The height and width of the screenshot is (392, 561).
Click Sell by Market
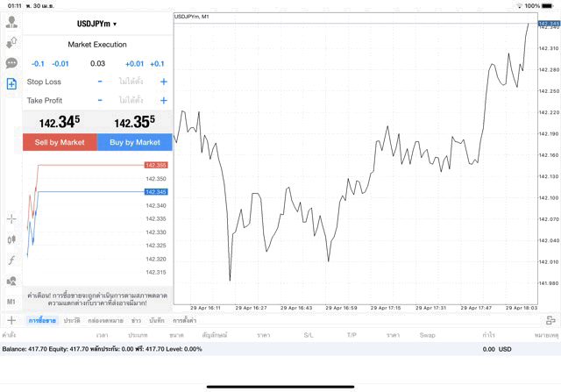(60, 142)
